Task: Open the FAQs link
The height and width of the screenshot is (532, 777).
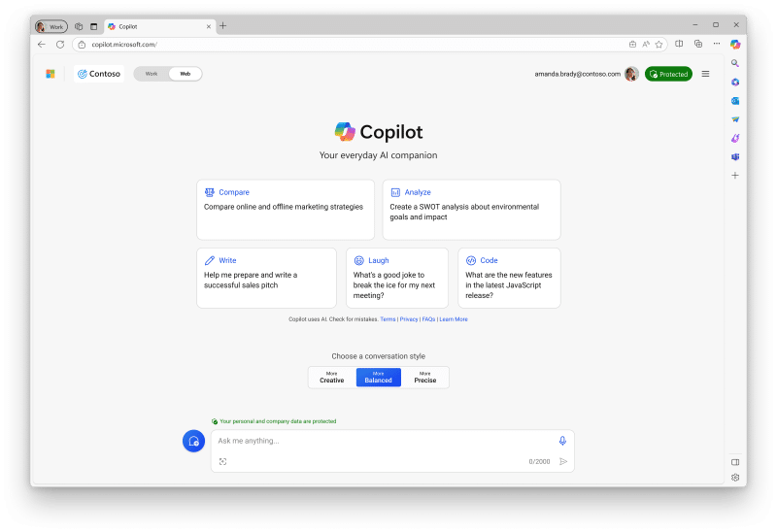Action: [428, 319]
